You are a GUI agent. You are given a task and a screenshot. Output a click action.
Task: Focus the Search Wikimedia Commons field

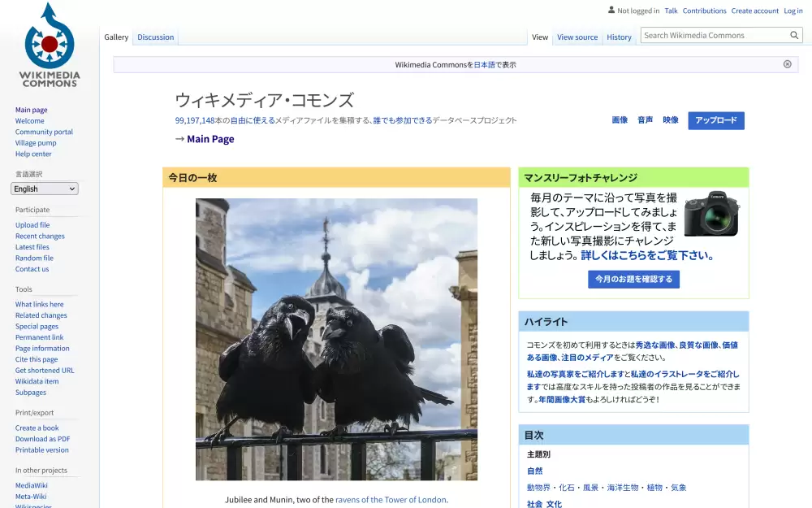(713, 35)
